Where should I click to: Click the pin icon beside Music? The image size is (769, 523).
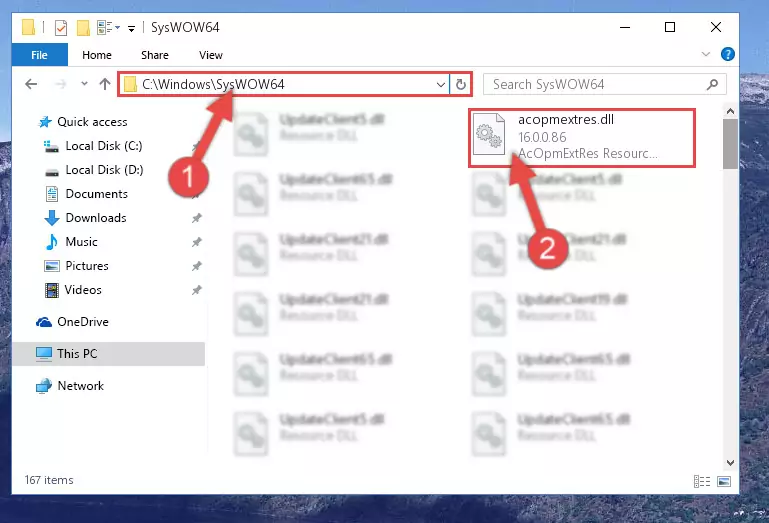click(x=196, y=242)
